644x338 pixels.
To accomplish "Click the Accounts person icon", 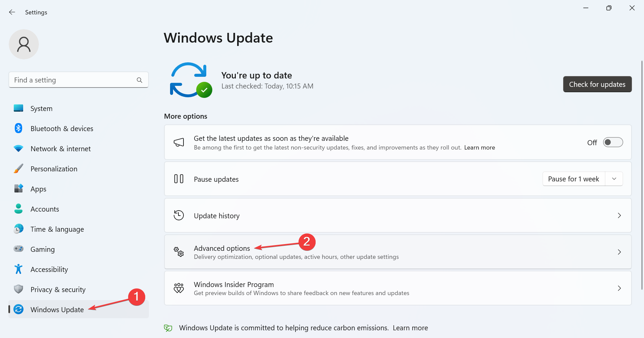I will 18,209.
